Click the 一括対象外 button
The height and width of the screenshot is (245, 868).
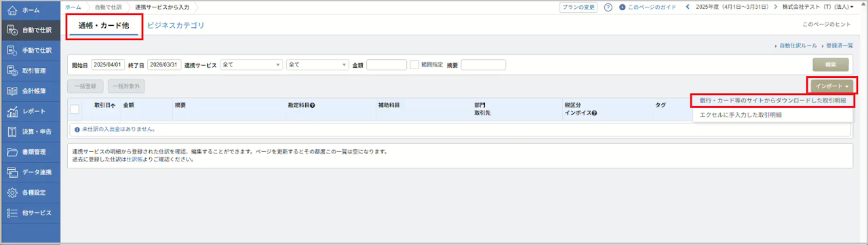125,86
